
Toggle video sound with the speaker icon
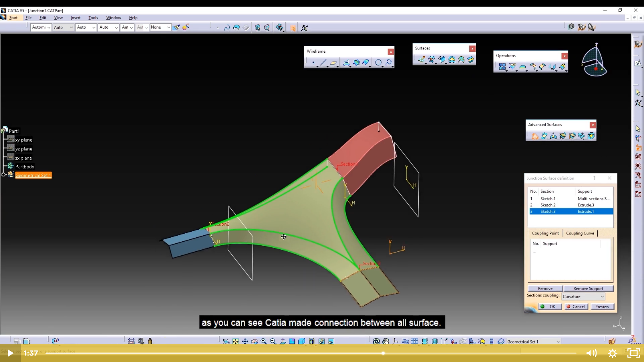point(591,353)
